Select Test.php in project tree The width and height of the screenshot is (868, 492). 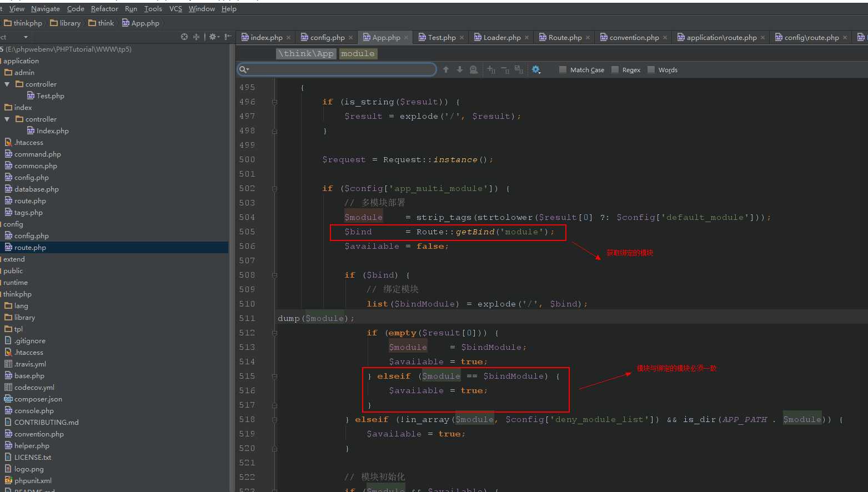(46, 96)
